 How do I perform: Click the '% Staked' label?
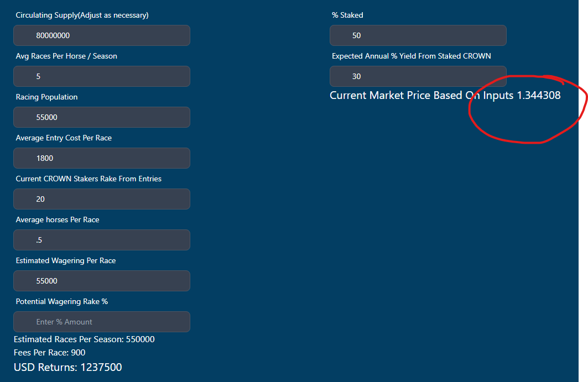347,15
